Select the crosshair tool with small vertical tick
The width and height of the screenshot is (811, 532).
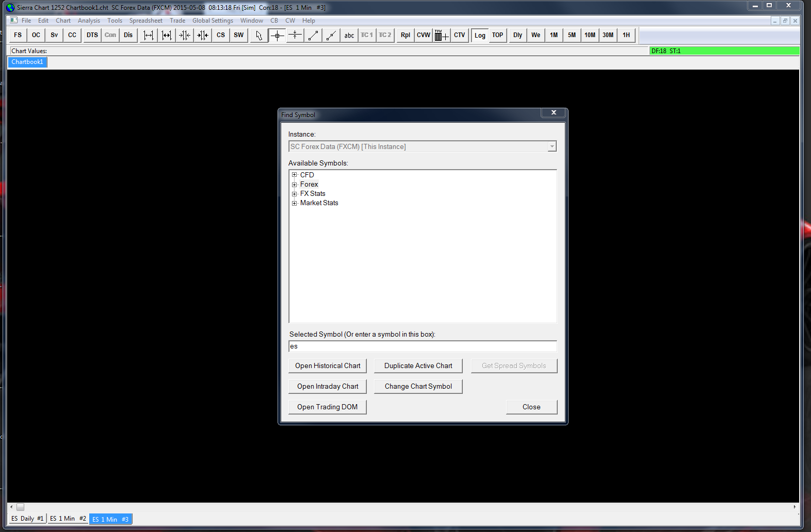[295, 35]
